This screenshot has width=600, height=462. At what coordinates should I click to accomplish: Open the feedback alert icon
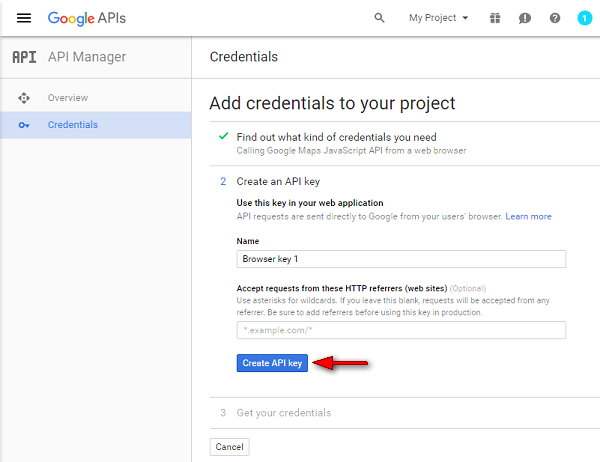(x=525, y=18)
